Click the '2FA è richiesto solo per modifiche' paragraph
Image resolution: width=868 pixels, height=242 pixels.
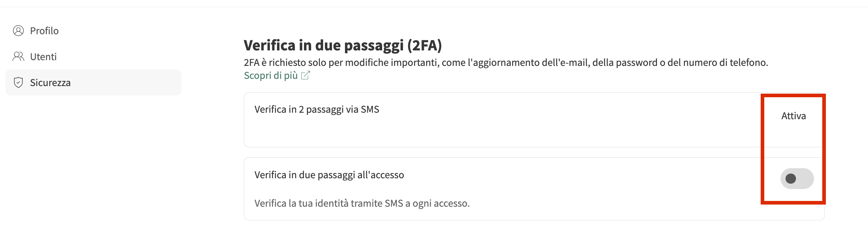tap(506, 63)
